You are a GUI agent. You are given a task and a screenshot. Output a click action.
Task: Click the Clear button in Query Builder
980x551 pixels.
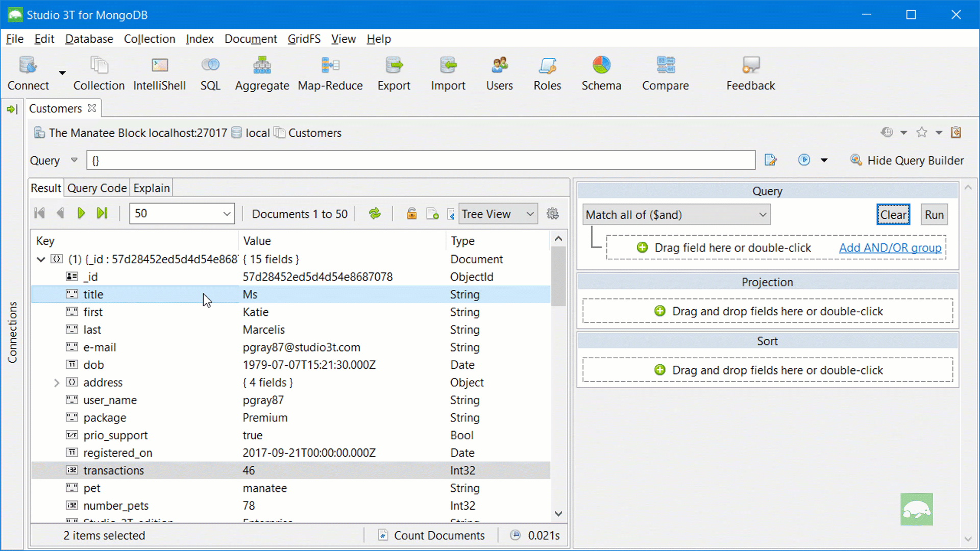(x=893, y=215)
